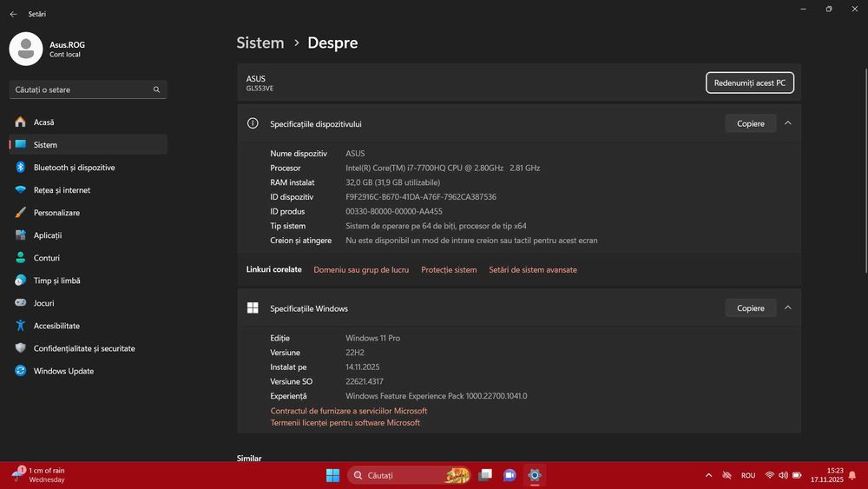Open Termenii licenței pentru software Microsoft
The image size is (868, 489).
point(345,422)
